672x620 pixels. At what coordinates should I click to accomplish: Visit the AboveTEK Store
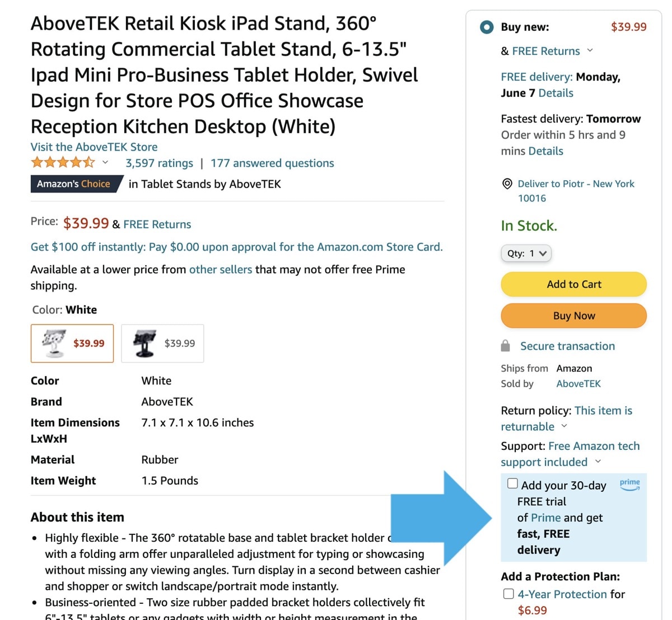pos(94,147)
